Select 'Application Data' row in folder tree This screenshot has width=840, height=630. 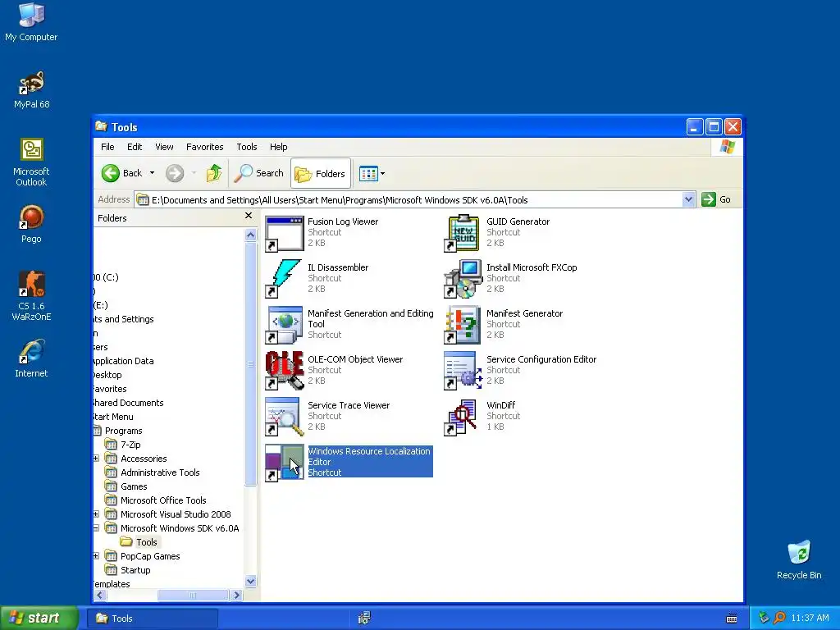124,361
